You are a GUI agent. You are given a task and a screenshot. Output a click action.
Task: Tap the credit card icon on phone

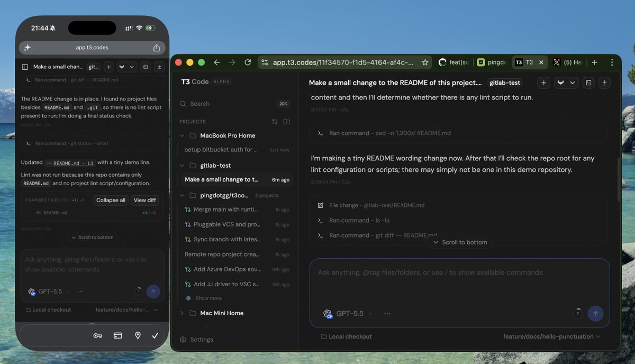pos(118,335)
